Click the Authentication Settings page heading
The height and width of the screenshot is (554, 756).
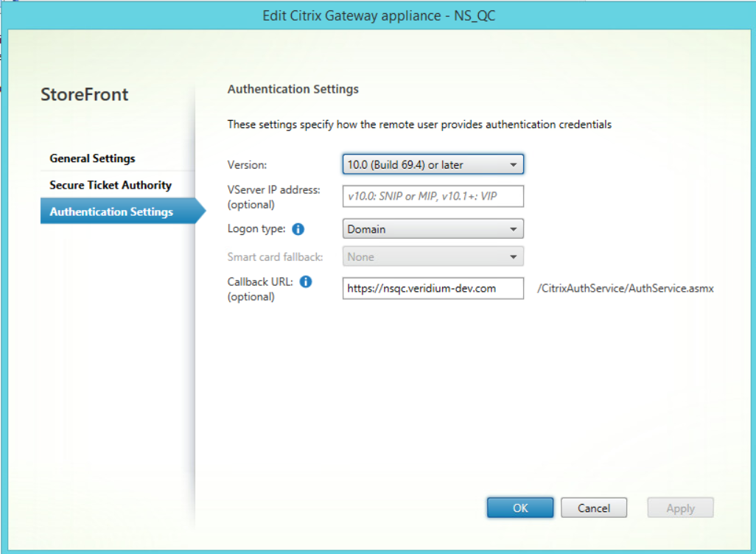point(293,89)
